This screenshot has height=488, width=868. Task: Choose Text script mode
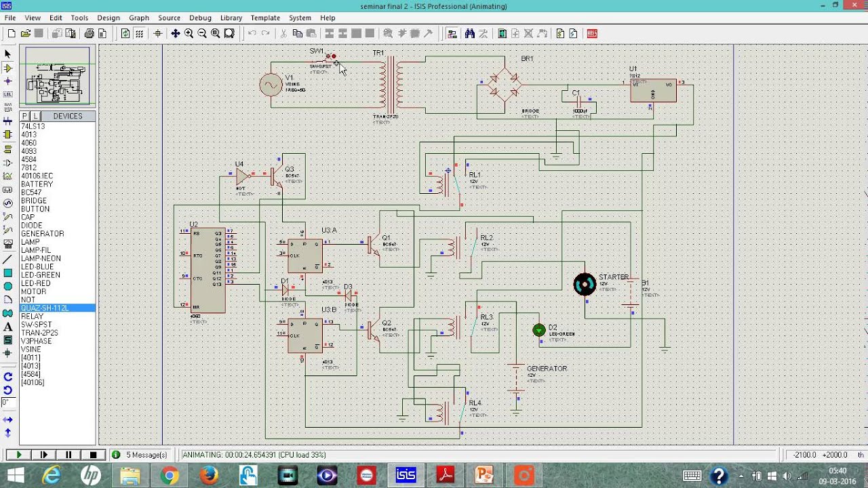point(8,108)
